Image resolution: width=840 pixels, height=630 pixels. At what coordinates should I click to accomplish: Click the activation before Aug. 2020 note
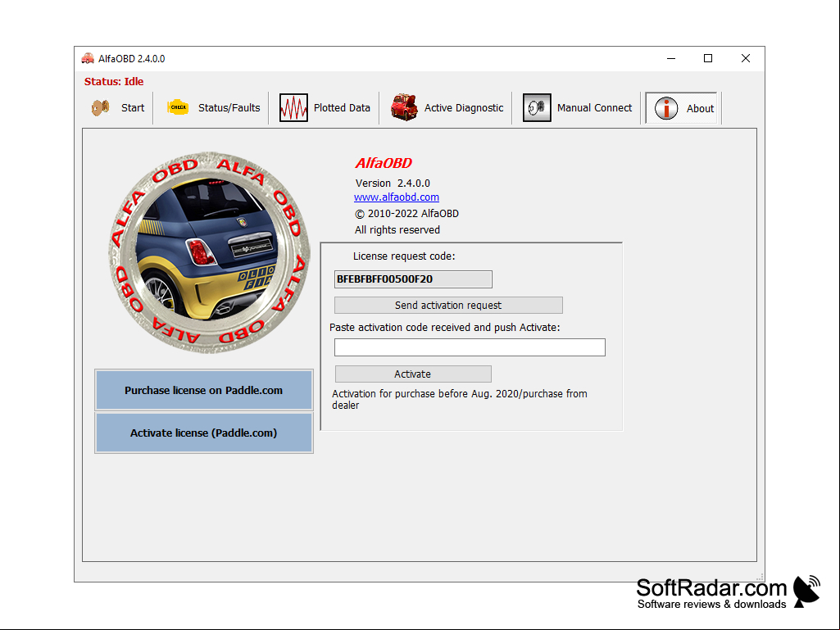tap(460, 399)
